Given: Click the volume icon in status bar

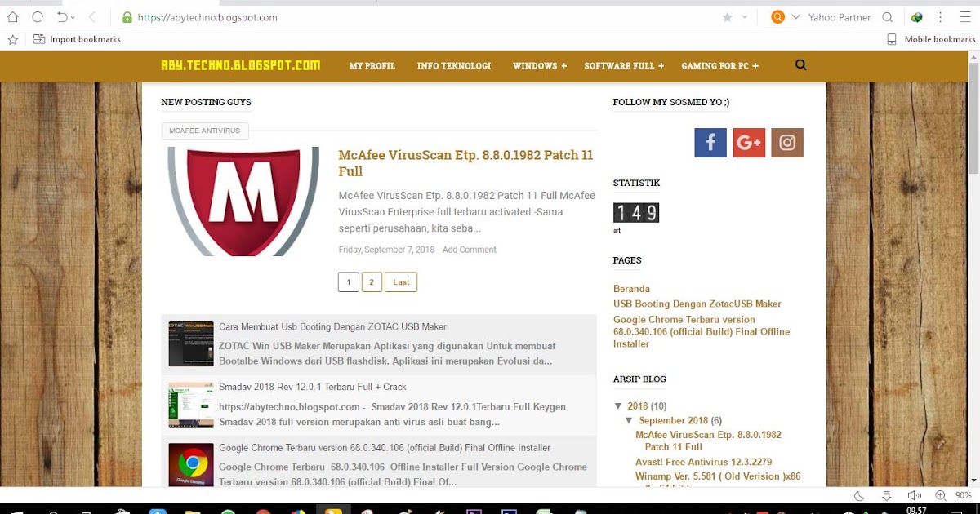Looking at the screenshot, I should pyautogui.click(x=915, y=496).
